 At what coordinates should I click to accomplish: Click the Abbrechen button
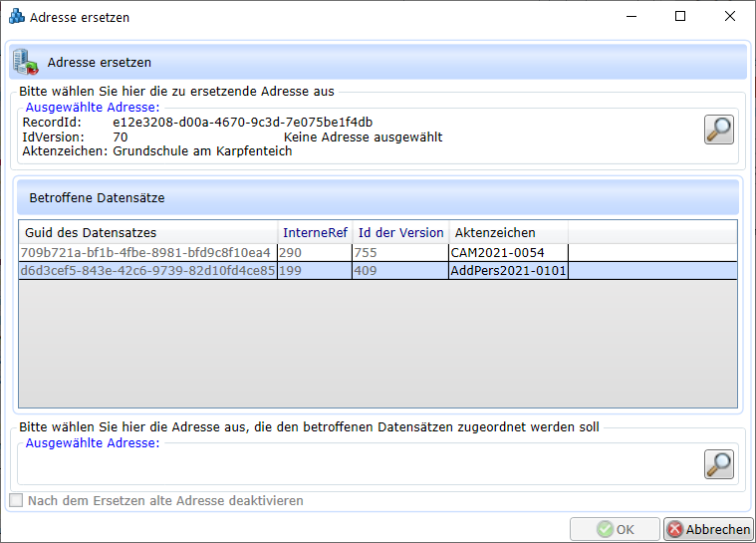click(x=707, y=530)
